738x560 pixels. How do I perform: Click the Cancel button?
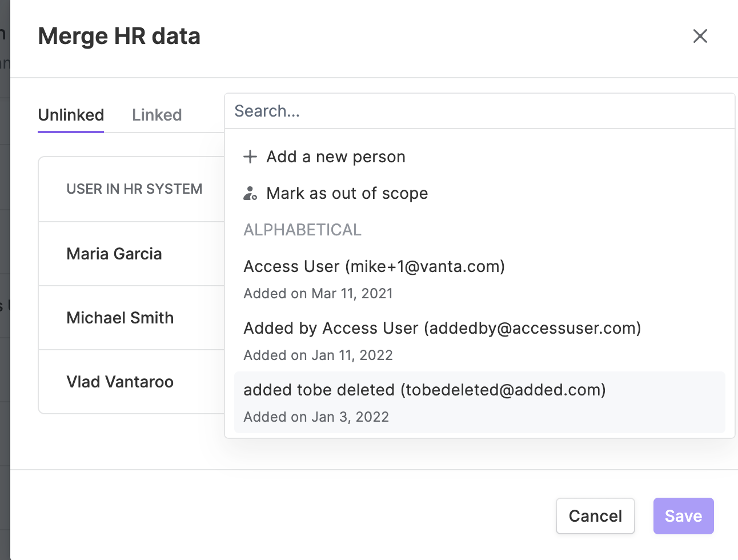pos(595,516)
